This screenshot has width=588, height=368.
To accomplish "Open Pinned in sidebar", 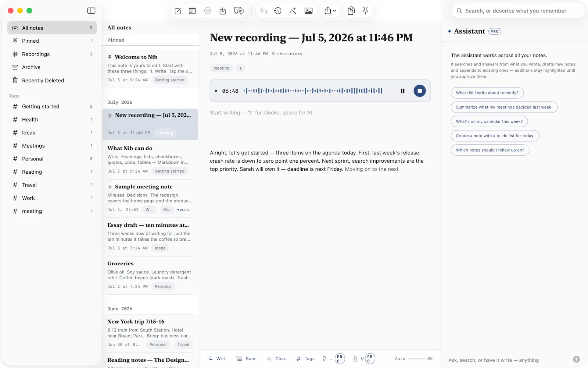I will [x=52, y=41].
